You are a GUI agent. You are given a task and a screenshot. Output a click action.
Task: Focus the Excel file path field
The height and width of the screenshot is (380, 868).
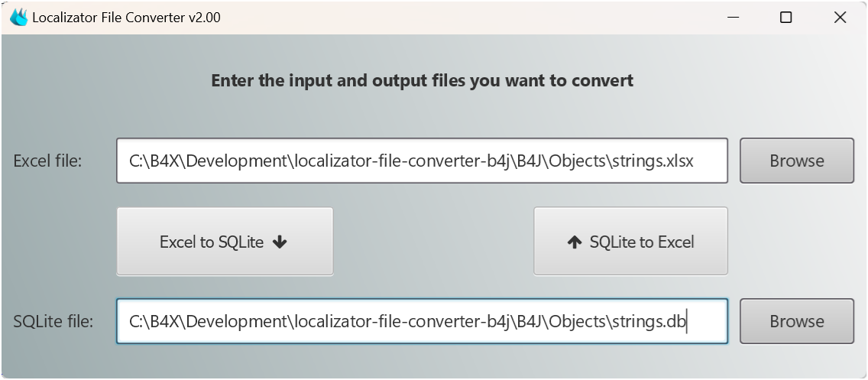(x=422, y=161)
